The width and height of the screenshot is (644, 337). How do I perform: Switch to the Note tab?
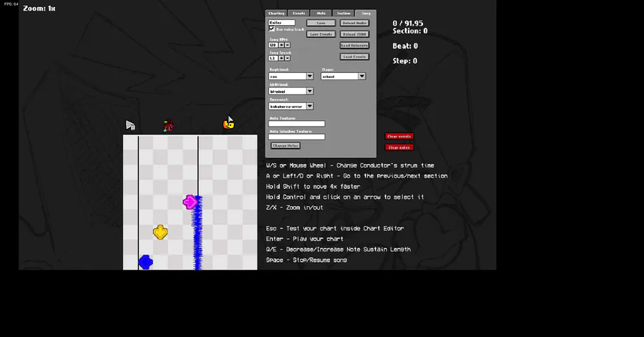(x=321, y=13)
